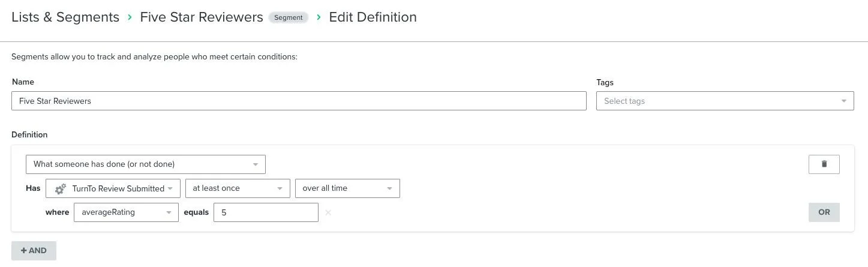
Task: Add an alternative condition with OR
Action: tap(824, 212)
